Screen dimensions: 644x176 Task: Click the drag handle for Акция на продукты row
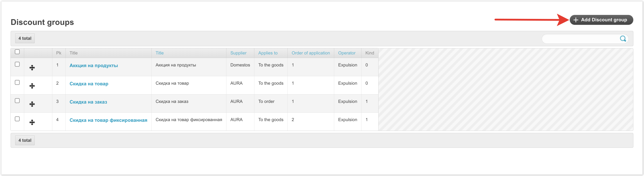click(32, 68)
